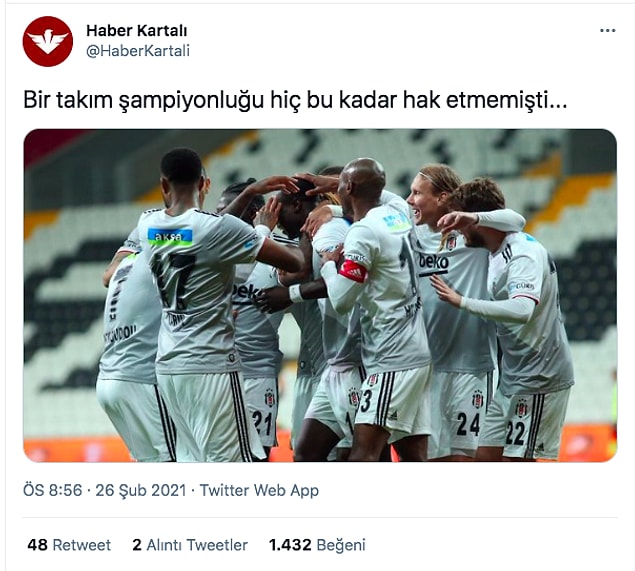Click the tweet text starting with Bir takım

tap(295, 100)
